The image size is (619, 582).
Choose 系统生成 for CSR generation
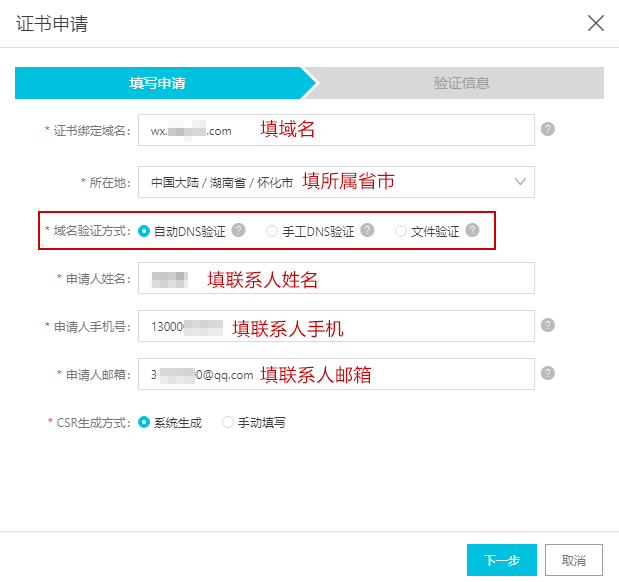(x=144, y=422)
